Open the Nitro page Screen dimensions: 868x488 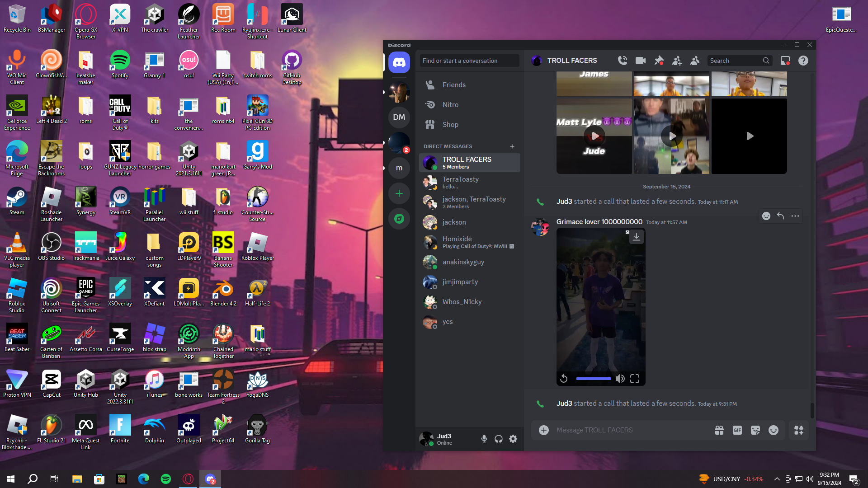(450, 105)
